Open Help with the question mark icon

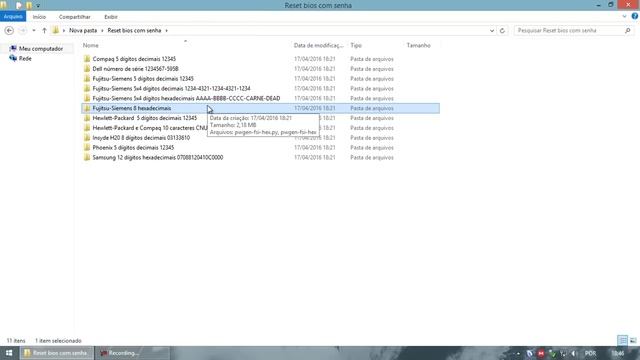635,16
